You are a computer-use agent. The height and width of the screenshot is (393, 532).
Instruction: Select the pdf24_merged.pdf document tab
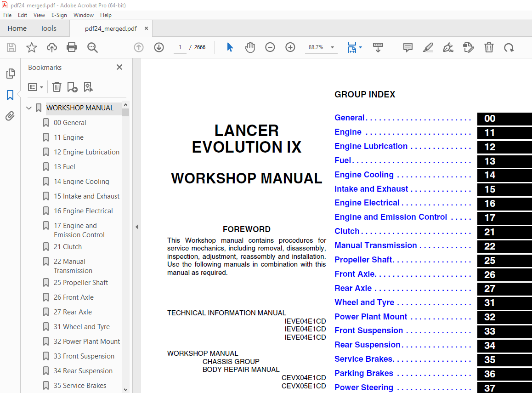tap(111, 29)
